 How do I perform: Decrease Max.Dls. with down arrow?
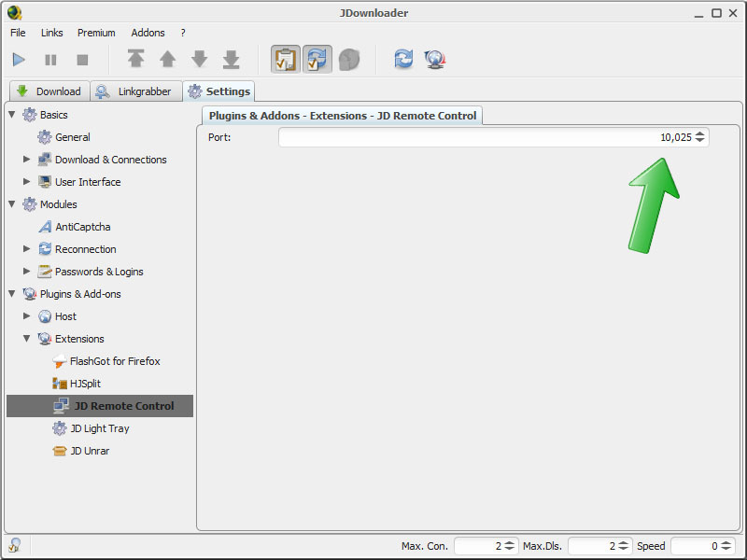click(623, 549)
